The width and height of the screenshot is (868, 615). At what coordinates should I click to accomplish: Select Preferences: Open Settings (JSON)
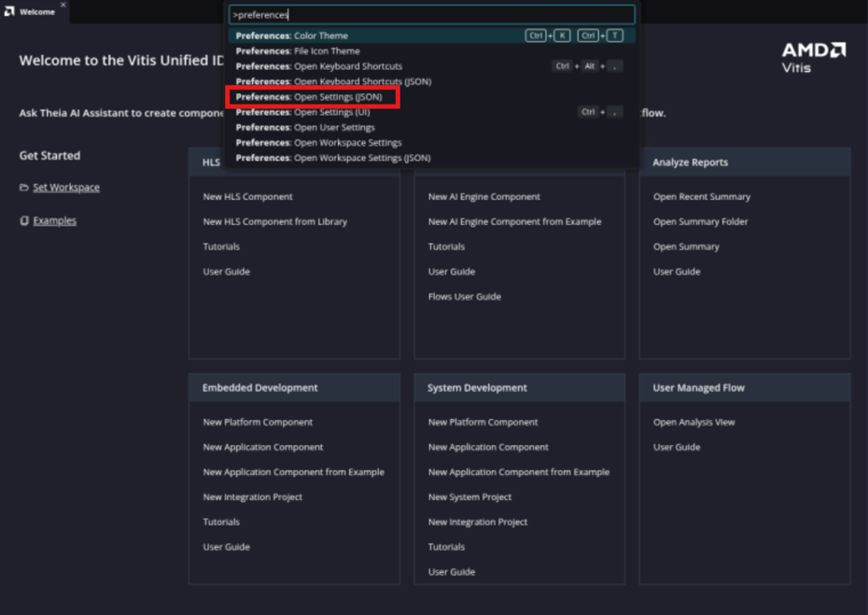tap(432, 97)
